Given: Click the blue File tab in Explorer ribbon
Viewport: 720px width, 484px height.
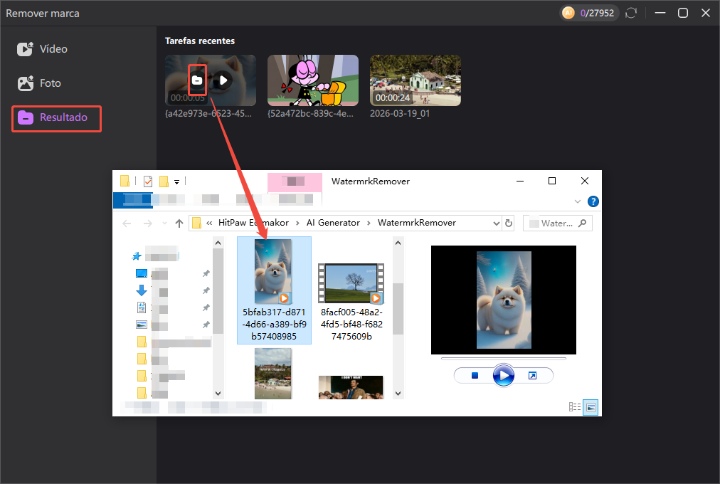Looking at the screenshot, I should point(133,199).
